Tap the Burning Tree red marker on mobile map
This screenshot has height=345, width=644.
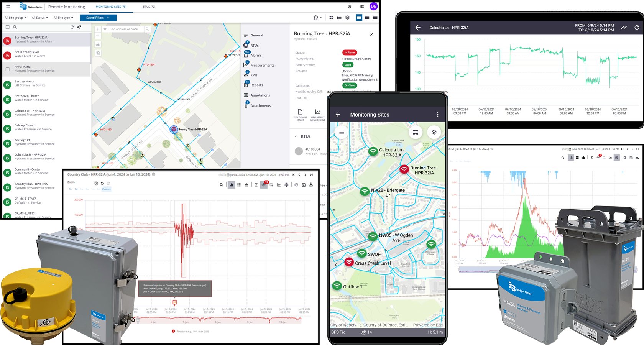click(x=404, y=169)
